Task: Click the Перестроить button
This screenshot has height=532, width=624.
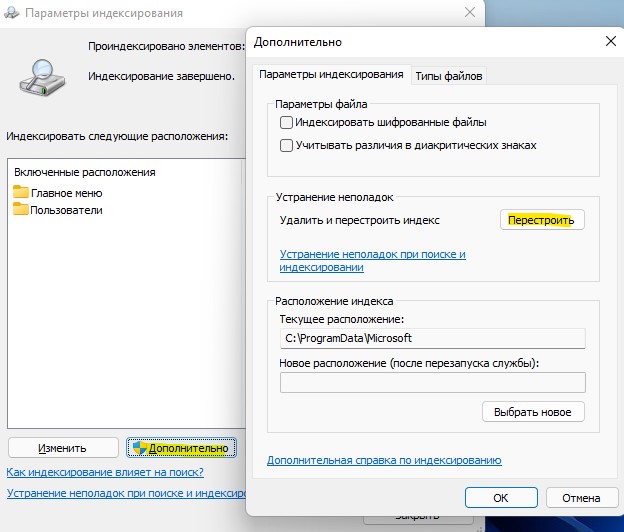Action: click(542, 220)
